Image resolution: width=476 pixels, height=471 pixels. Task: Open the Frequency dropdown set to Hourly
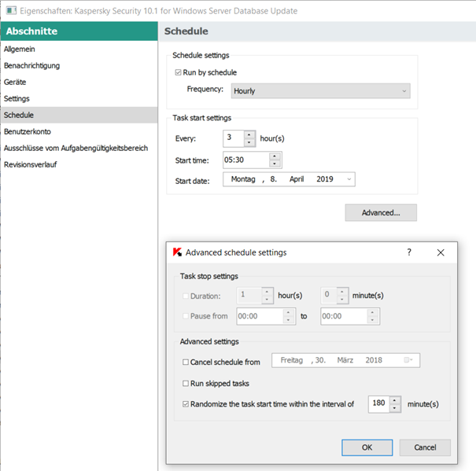click(x=320, y=91)
